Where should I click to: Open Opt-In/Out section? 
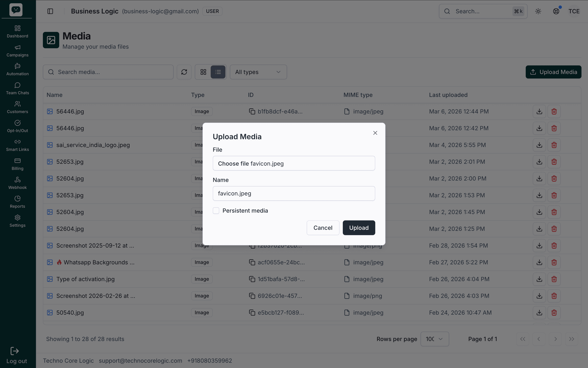pos(18,127)
